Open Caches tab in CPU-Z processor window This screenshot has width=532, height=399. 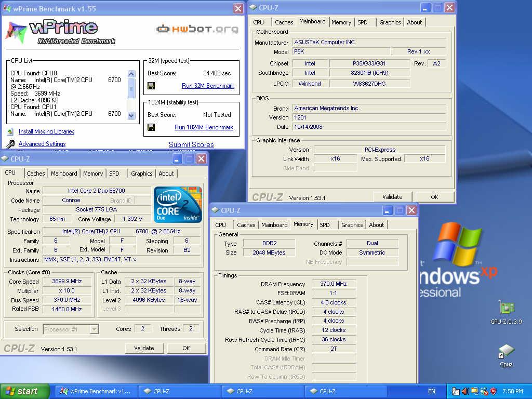(36, 174)
